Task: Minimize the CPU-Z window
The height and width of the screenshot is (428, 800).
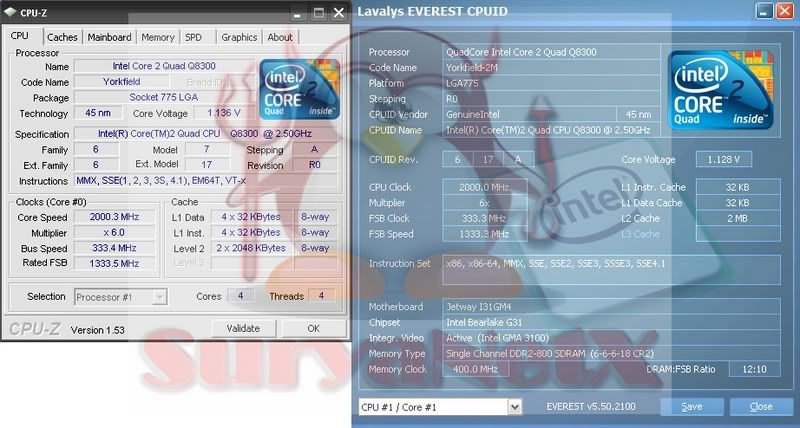Action: [299, 13]
